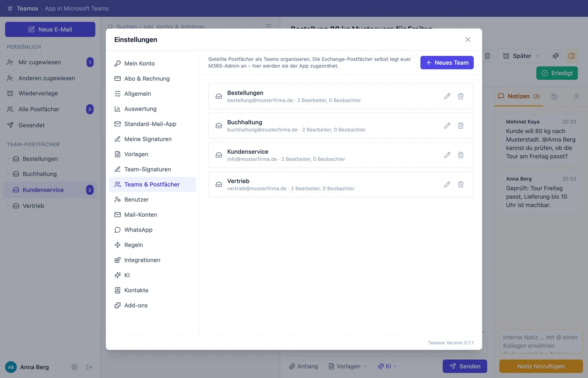Open the Später snooze dropdown
Screen dimensions: 588x378
tap(521, 56)
